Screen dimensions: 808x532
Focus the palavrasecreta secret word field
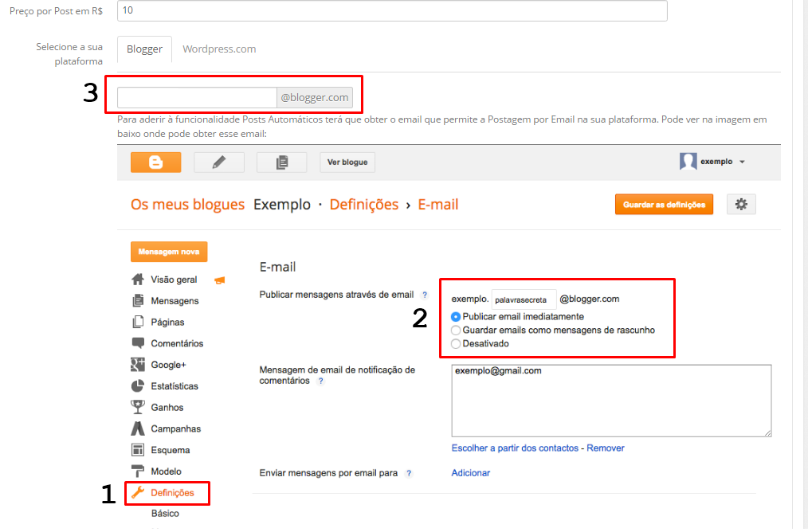524,299
